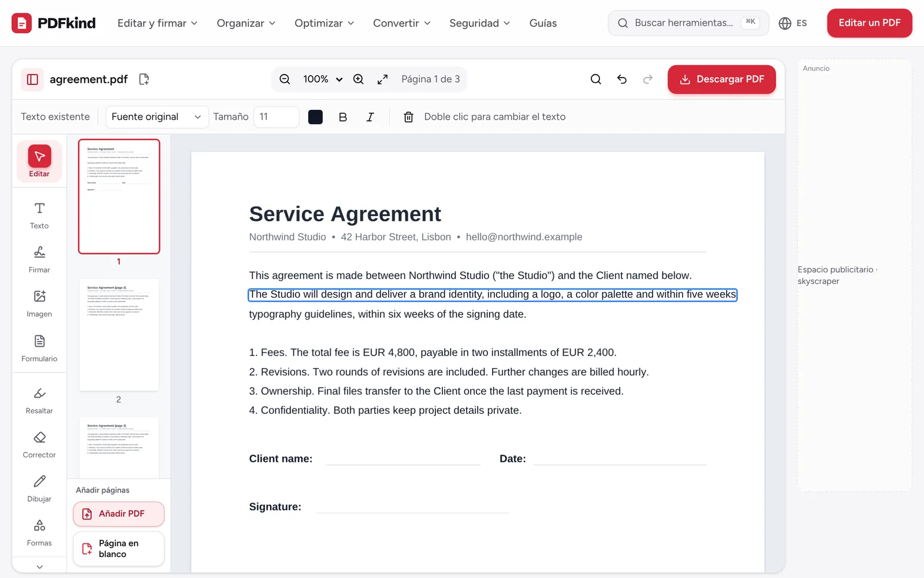Undo the last action
Screen dimensions: 924x578
pos(622,79)
